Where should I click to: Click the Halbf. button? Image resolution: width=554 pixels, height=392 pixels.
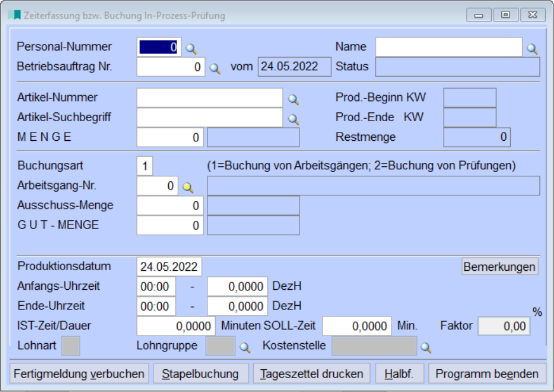click(399, 374)
